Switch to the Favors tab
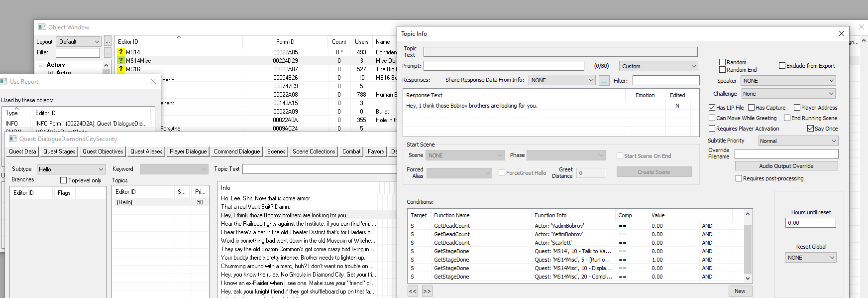Viewport: 868px width, 298px height. [376, 151]
